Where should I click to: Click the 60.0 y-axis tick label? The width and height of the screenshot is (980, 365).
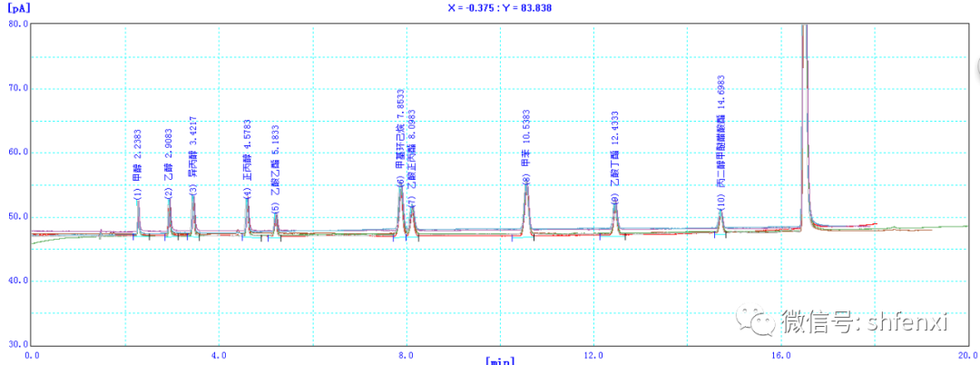18,153
